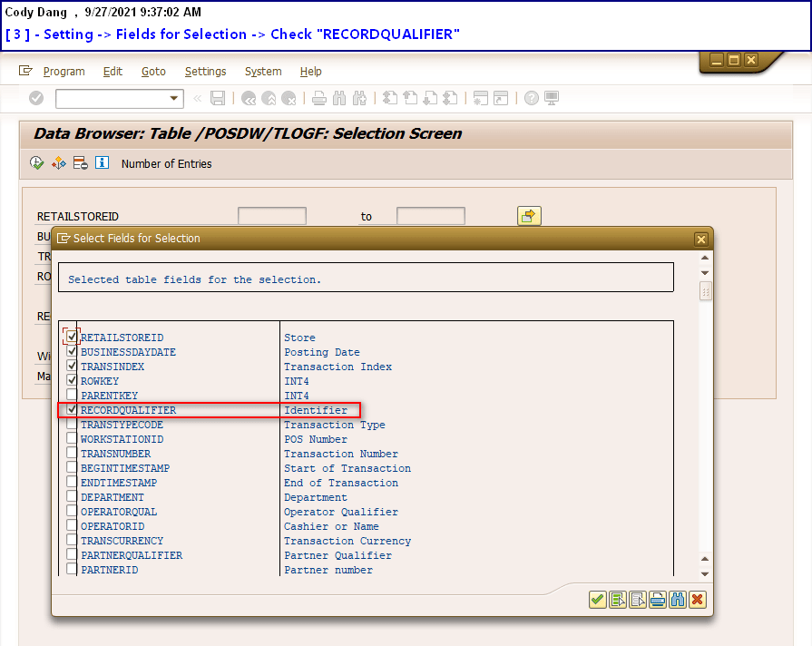Click the Number of Entries button
The image size is (812, 646).
(166, 164)
